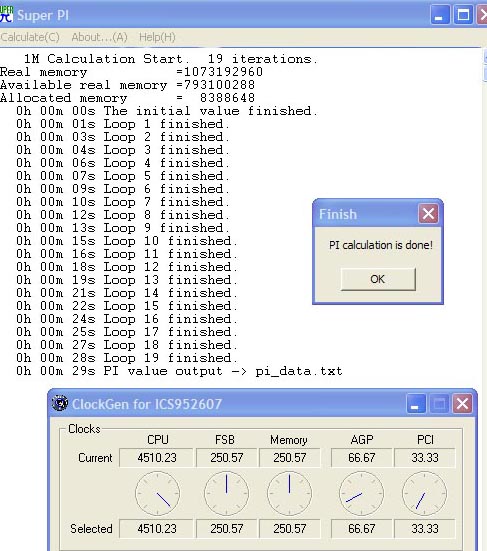Close the ClockGen for ICS952607 window
Viewport: 487px width, 551px height.
pyautogui.click(x=462, y=404)
